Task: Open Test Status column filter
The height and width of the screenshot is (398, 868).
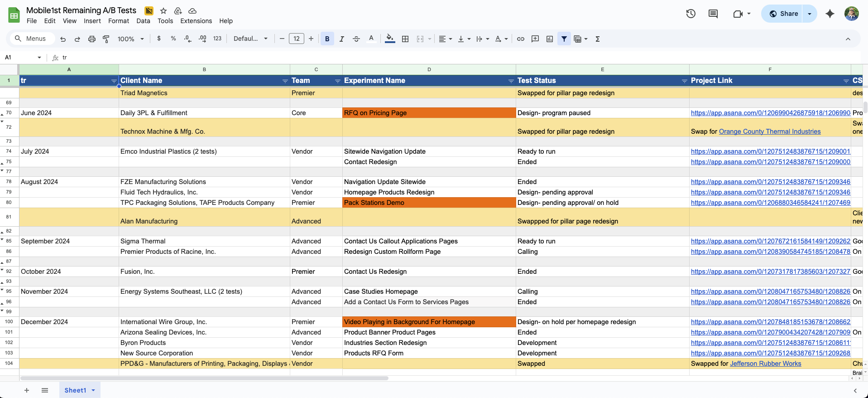Action: 685,81
